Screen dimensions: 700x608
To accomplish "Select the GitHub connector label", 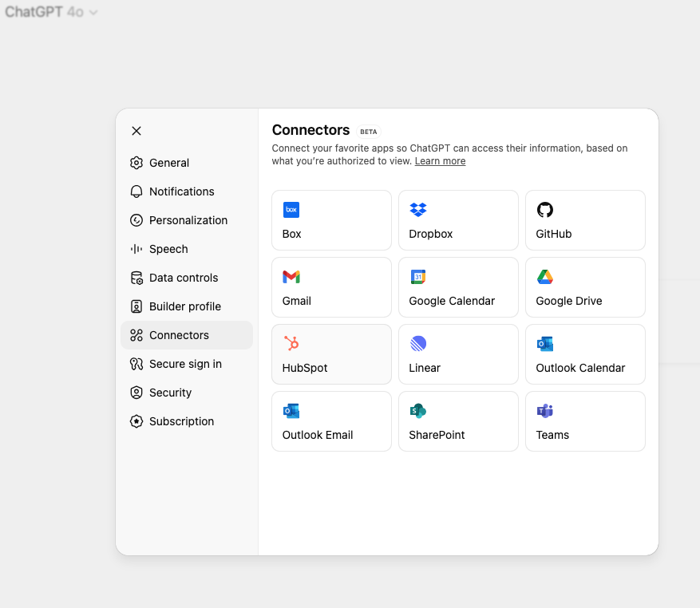I will point(554,234).
